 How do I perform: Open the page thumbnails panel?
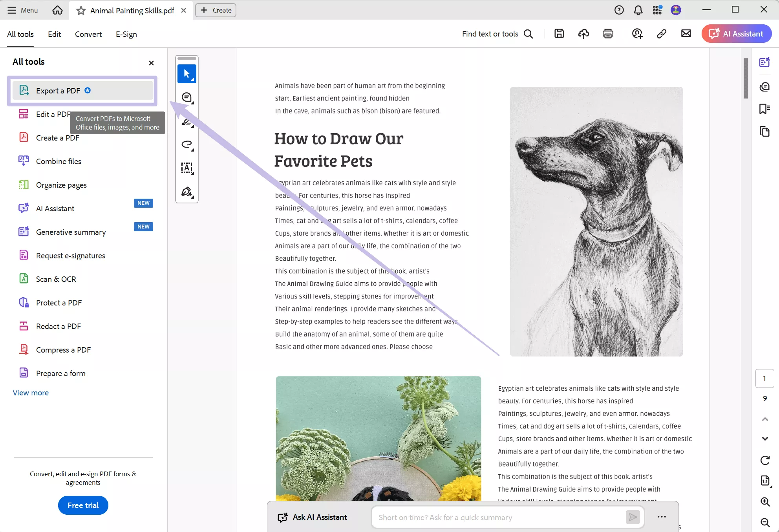[x=765, y=132]
